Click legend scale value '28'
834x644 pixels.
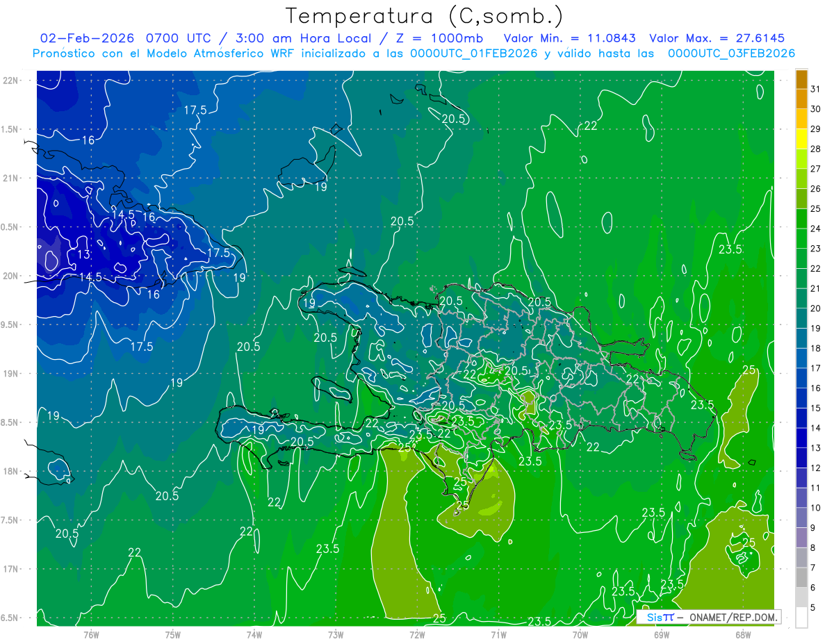(x=815, y=149)
